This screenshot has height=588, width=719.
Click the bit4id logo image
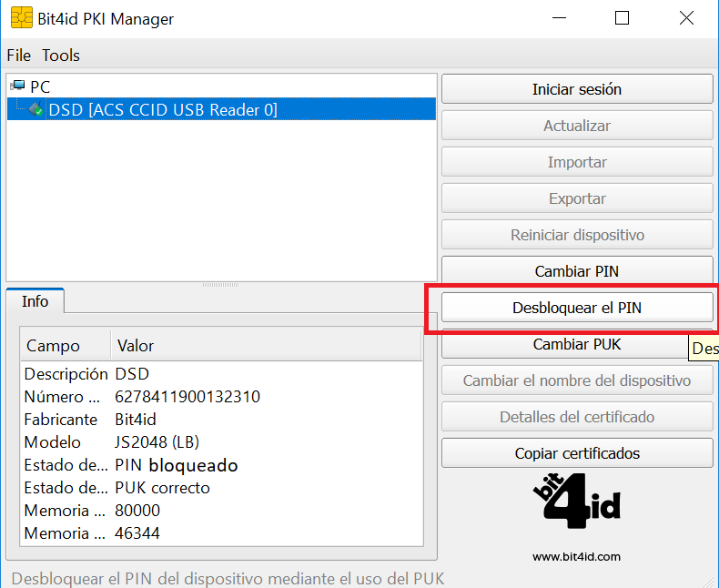point(576,501)
